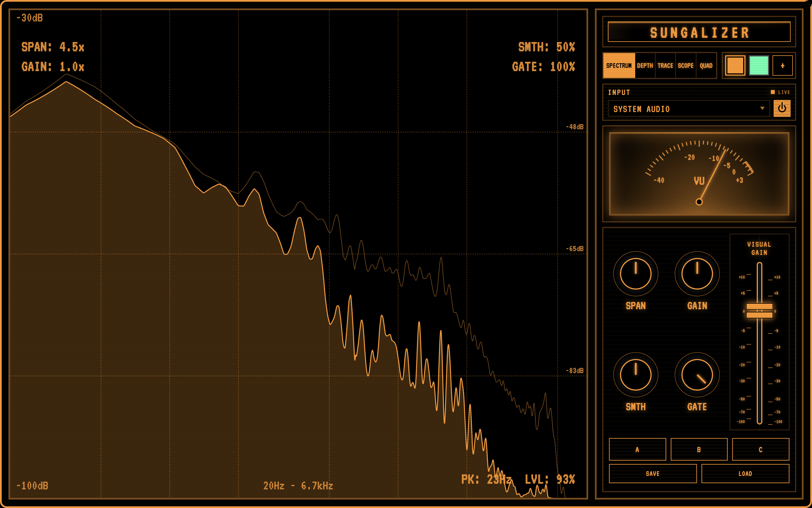Click the VISUAL GAIN label

[x=759, y=248]
